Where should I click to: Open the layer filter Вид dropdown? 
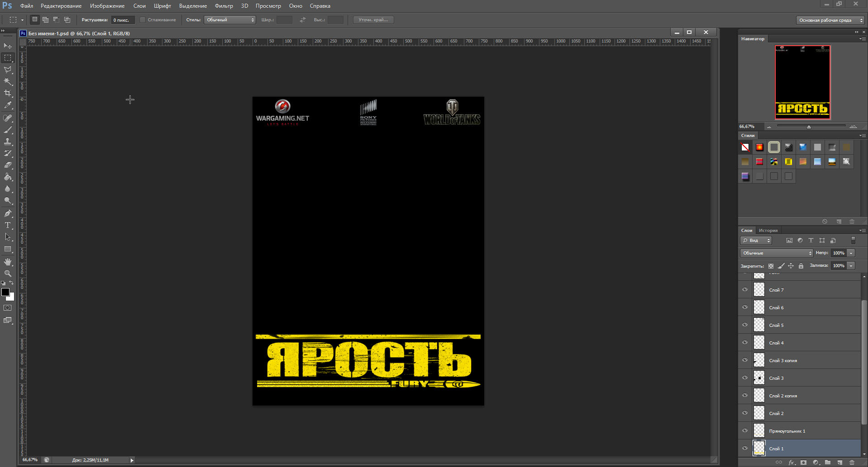(x=756, y=241)
